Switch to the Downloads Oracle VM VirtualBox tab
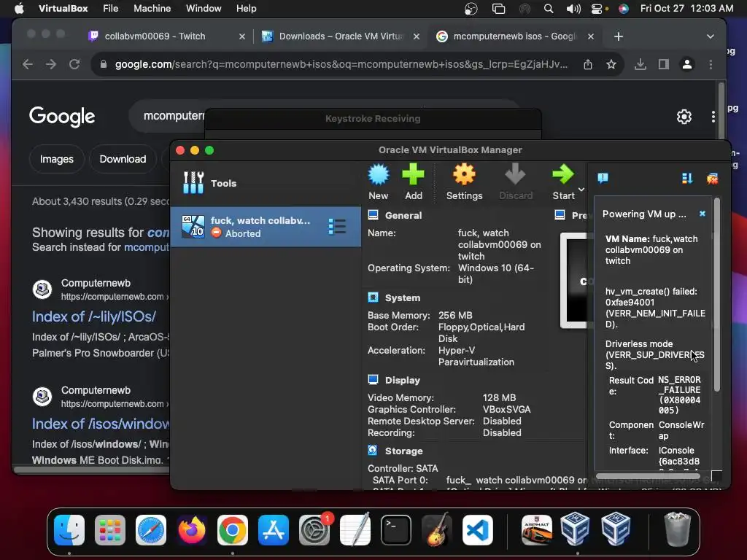This screenshot has width=747, height=560. coord(341,36)
